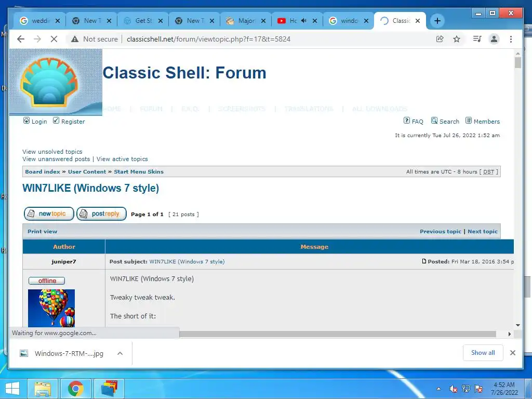This screenshot has height=399, width=532.
Task: Open the WIN7LIKE topic title link
Action: (x=90, y=188)
